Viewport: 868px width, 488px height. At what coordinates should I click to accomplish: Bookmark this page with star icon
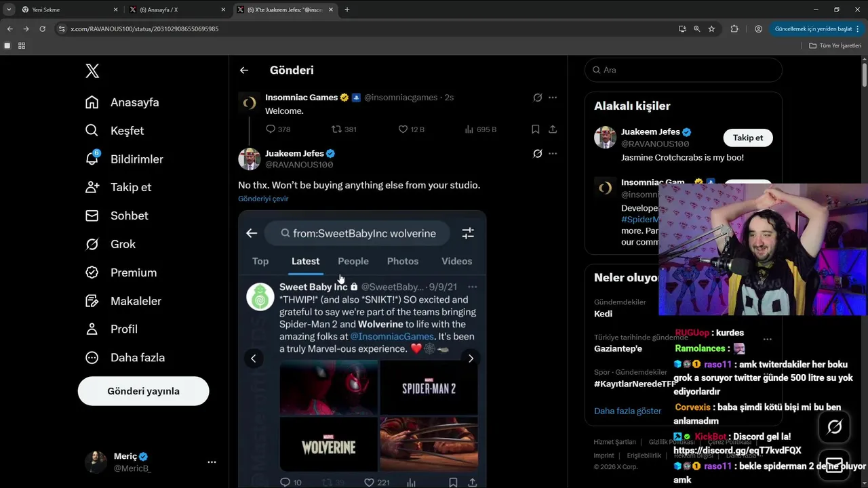[x=711, y=29]
